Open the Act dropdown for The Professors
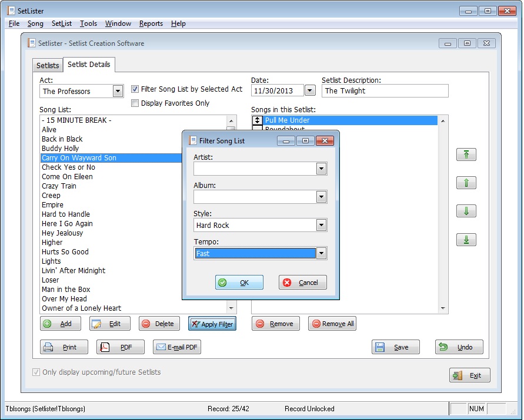The width and height of the screenshot is (524, 420). (118, 91)
